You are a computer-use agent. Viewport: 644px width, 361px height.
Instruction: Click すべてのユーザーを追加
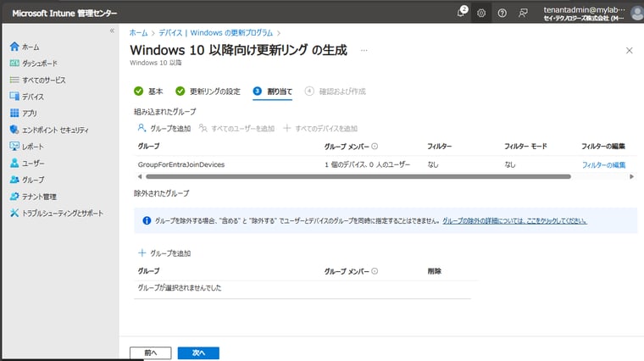[x=236, y=129]
